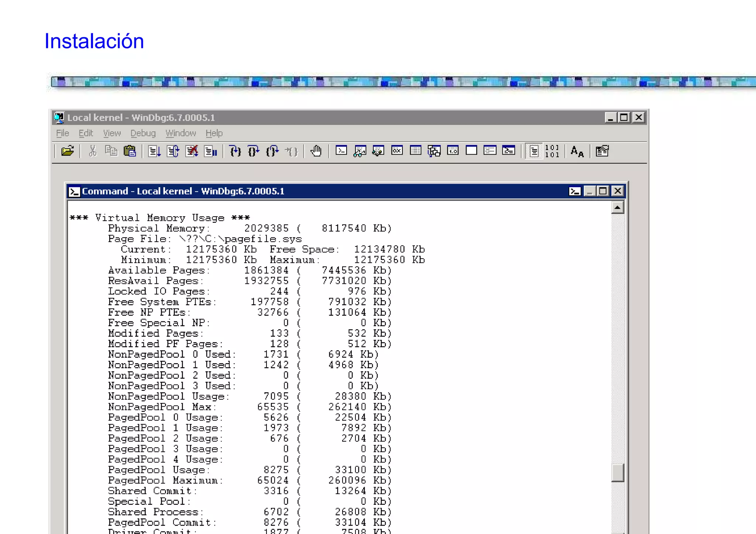
Task: Open the Window menu
Action: pos(181,133)
